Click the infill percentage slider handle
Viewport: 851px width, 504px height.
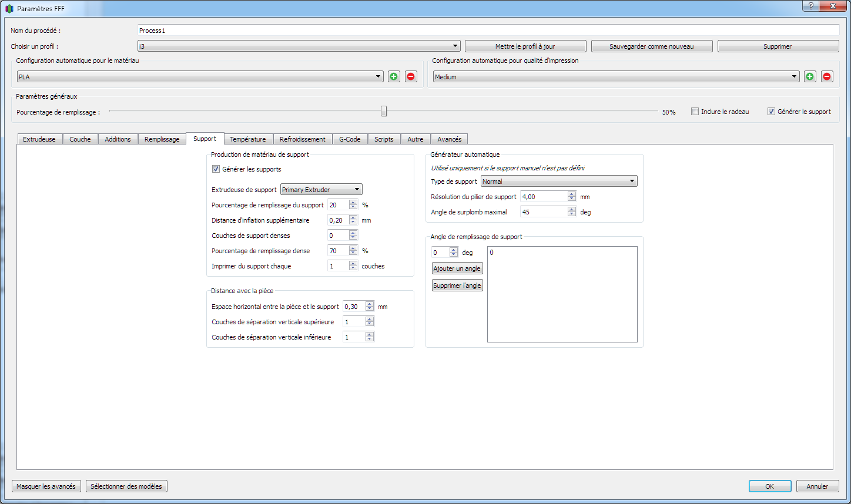coord(384,111)
